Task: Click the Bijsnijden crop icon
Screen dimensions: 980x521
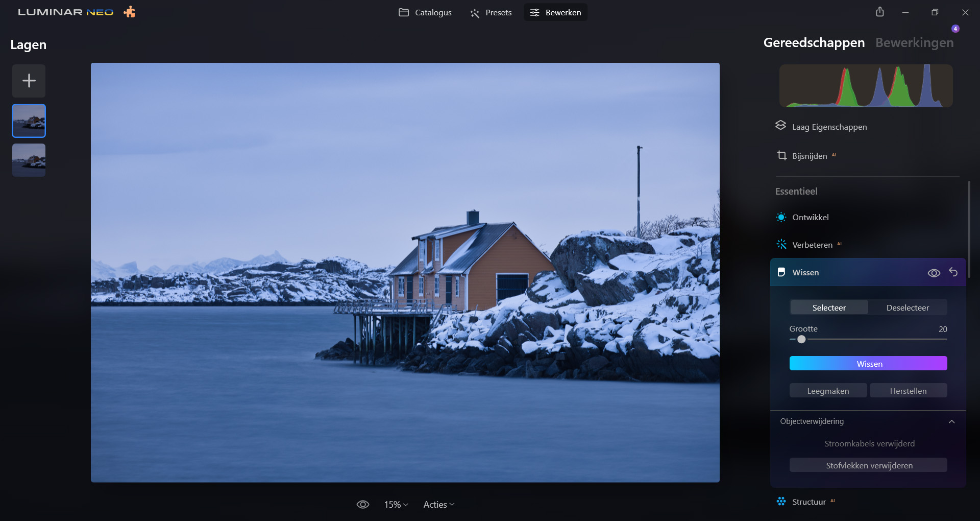Action: [781, 155]
